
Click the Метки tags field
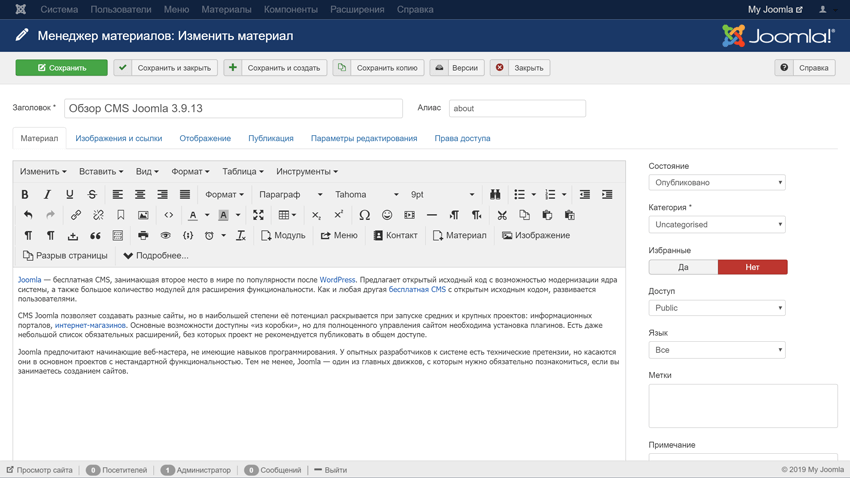[x=743, y=406]
